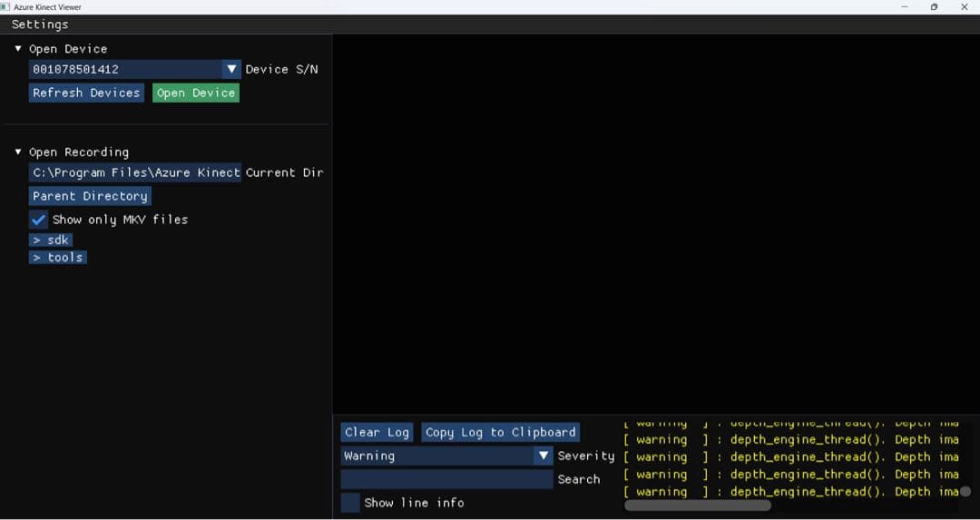Screen dimensions: 980x520
Task: Select the 001078501412 serial number field
Action: pyautogui.click(x=125, y=69)
